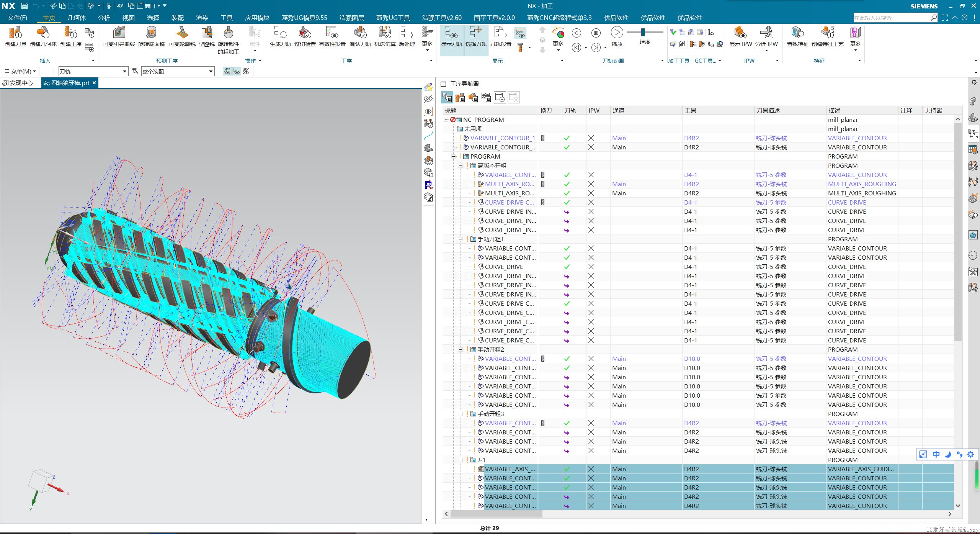The height and width of the screenshot is (534, 980).
Task: Open the navigator settings gear icon
Action: pos(974,82)
